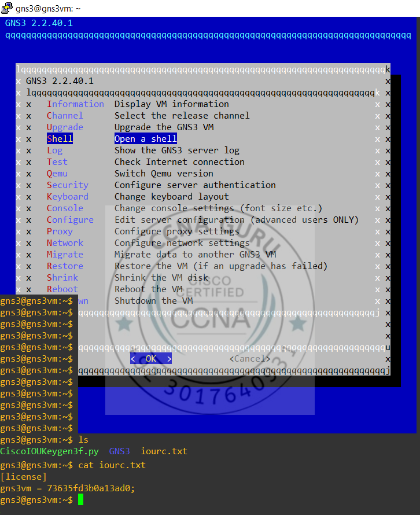The image size is (420, 515).
Task: Open the Log menu entry
Action: (x=54, y=150)
